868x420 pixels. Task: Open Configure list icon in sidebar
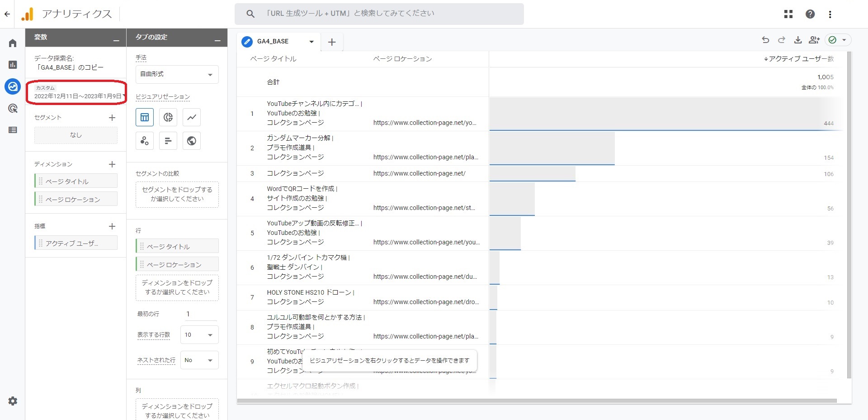13,130
